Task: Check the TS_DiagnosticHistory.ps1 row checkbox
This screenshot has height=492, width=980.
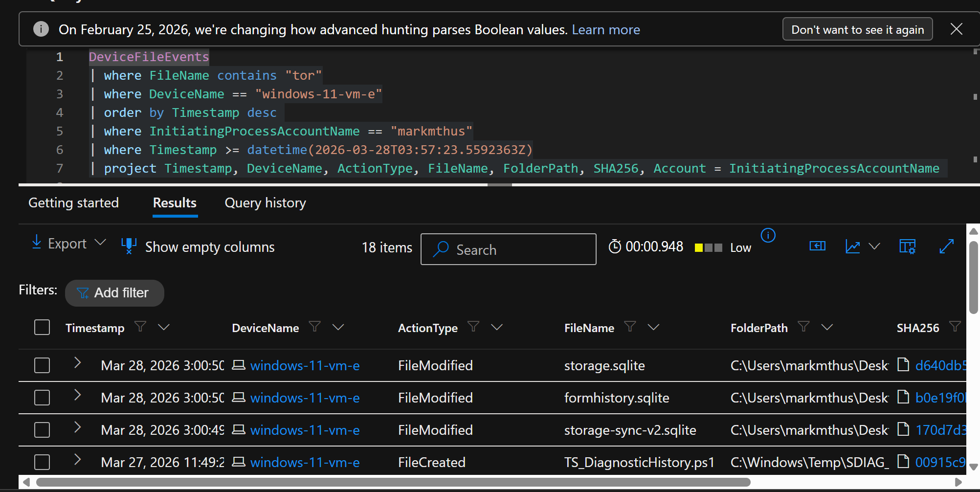Action: click(42, 462)
